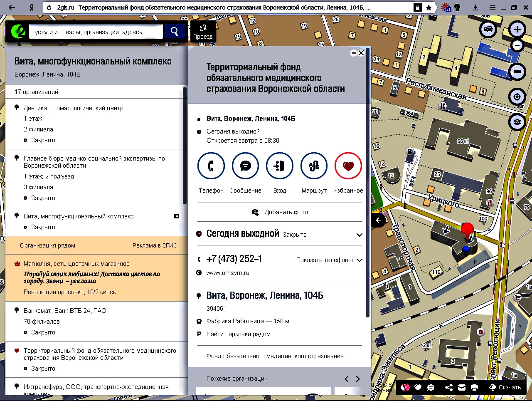Click the weather extension icon showing 21

[446, 7]
